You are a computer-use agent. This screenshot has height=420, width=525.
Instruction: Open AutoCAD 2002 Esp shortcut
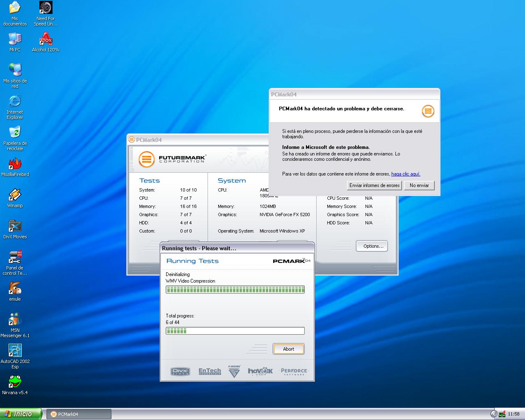click(15, 351)
